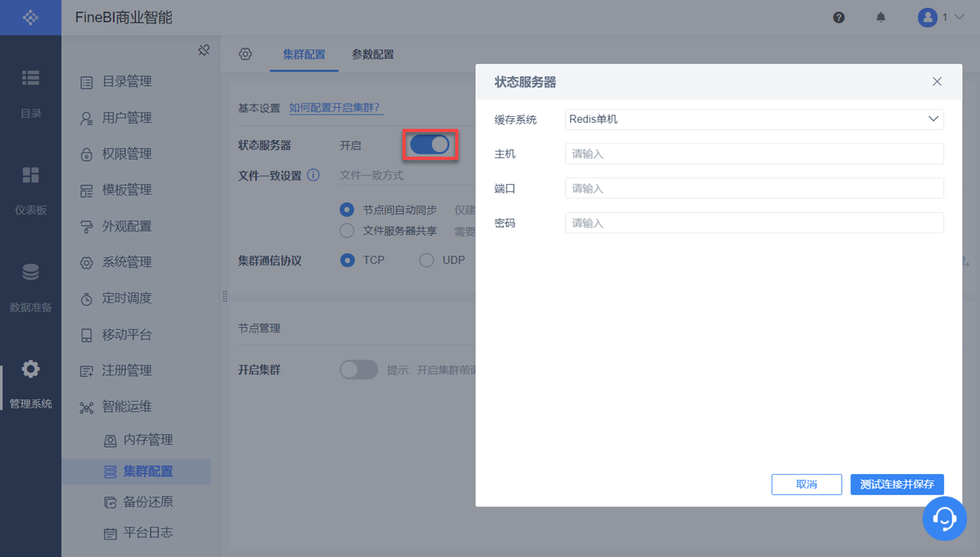Open the help question mark icon
Viewport: 980px width, 557px height.
coord(838,17)
